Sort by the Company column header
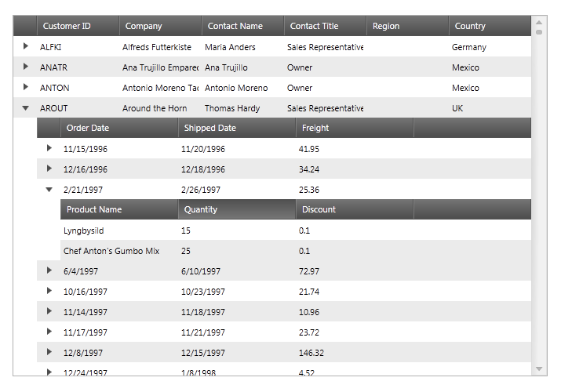This screenshot has width=561, height=392. pos(160,26)
